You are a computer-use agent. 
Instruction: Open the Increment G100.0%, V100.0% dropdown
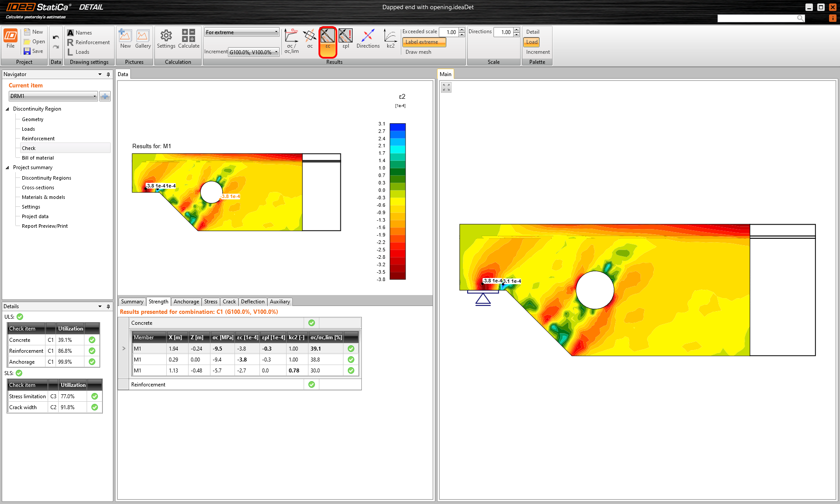(254, 52)
